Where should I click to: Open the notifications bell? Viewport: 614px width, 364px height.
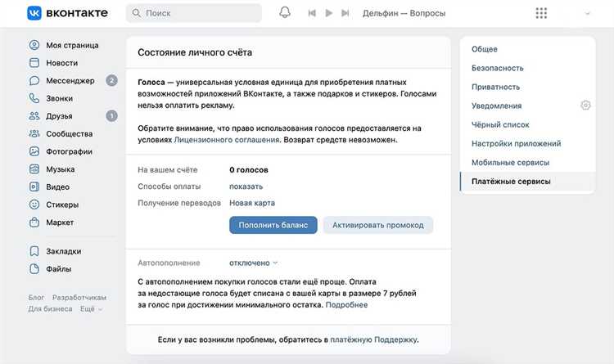285,12
